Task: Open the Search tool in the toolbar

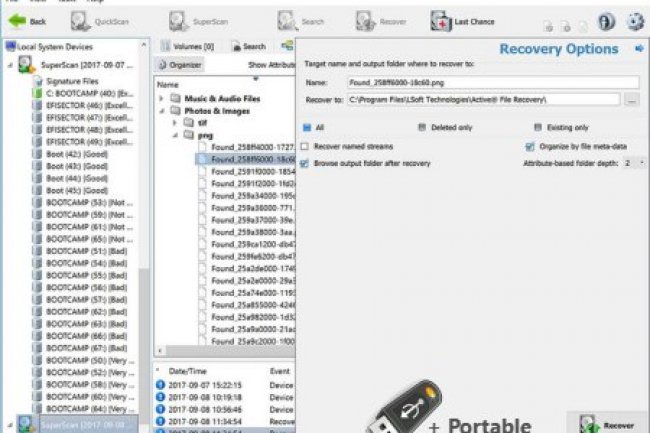Action: tap(298, 20)
